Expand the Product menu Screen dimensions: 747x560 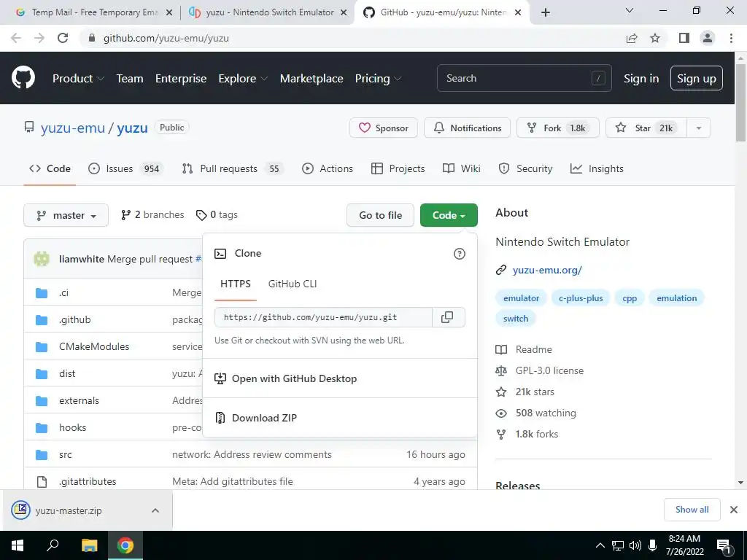click(x=78, y=79)
